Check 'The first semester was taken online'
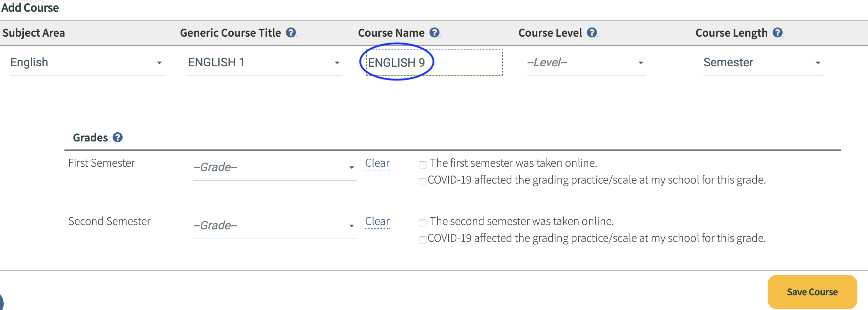 (x=423, y=165)
